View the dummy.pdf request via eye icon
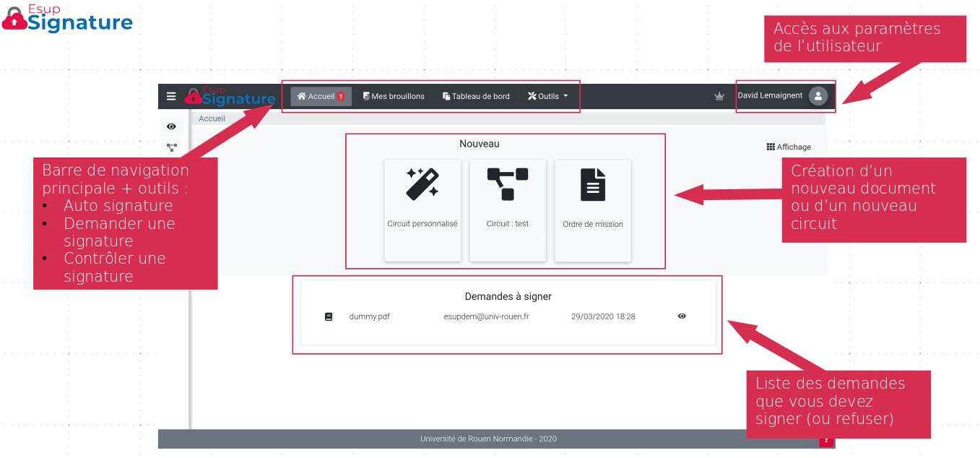The image size is (980, 458). pyautogui.click(x=682, y=316)
